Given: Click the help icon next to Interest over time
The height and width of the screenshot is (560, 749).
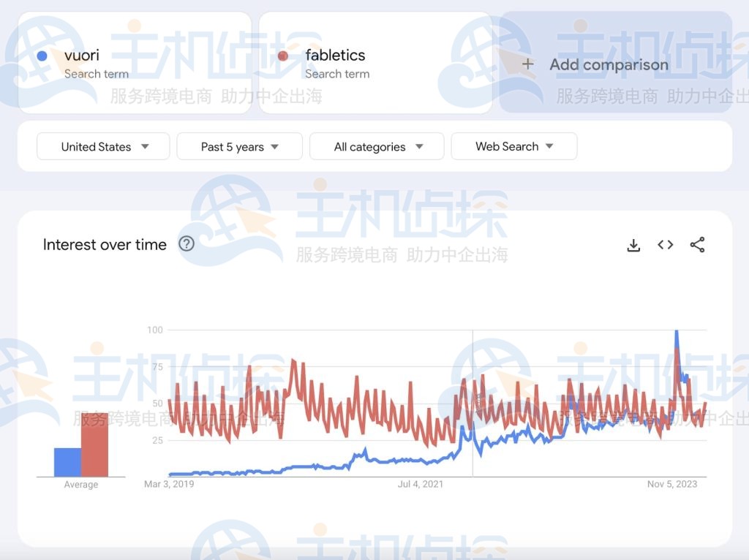Looking at the screenshot, I should [x=186, y=244].
